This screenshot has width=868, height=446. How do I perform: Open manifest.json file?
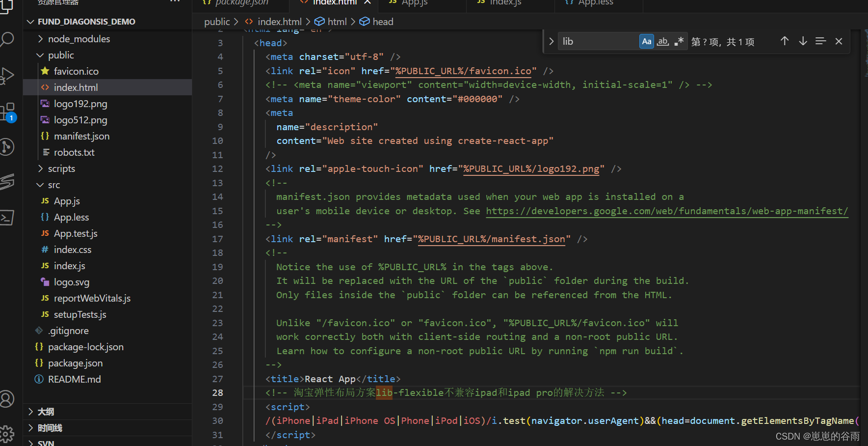81,136
